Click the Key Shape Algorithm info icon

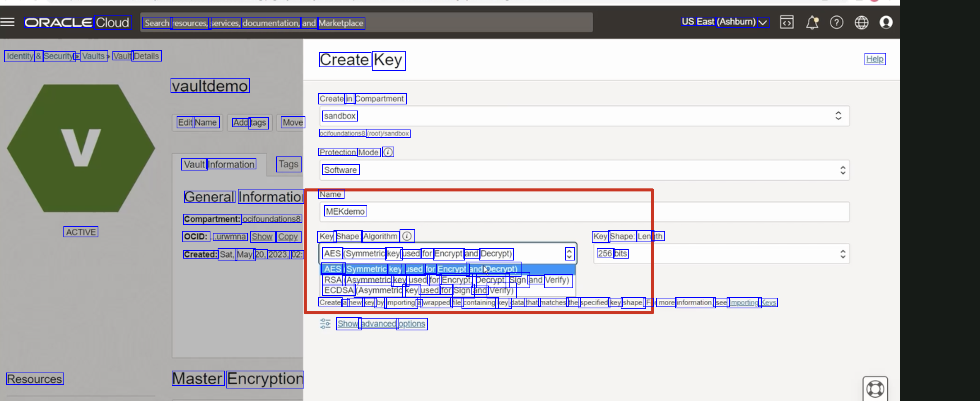click(407, 236)
